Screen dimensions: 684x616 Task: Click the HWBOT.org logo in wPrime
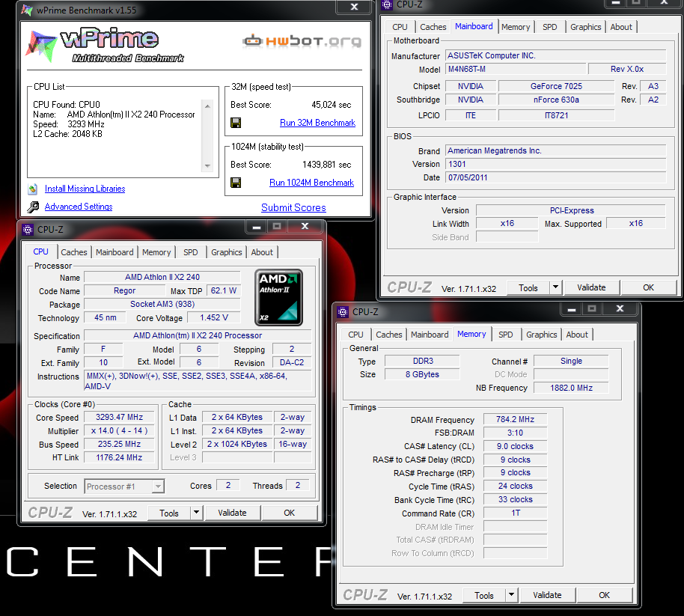click(302, 41)
